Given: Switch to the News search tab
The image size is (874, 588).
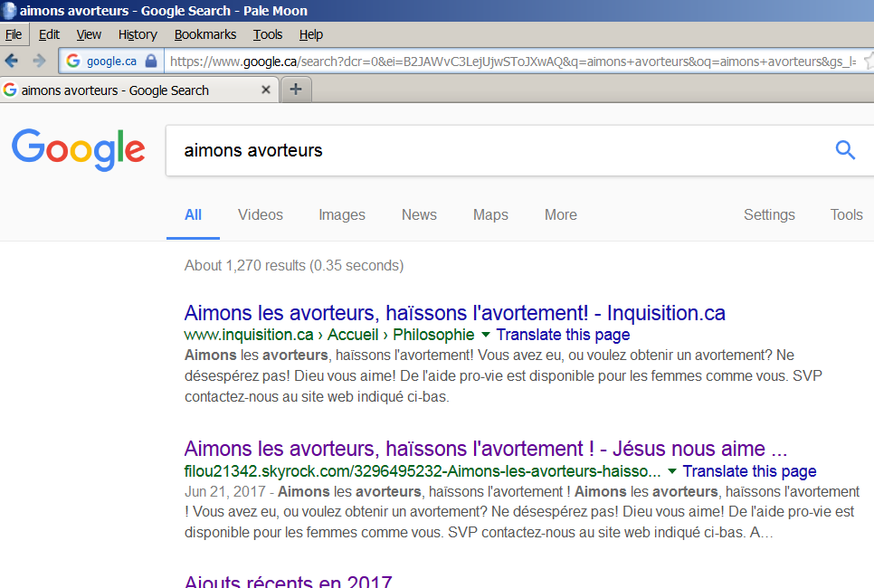Looking at the screenshot, I should click(419, 214).
